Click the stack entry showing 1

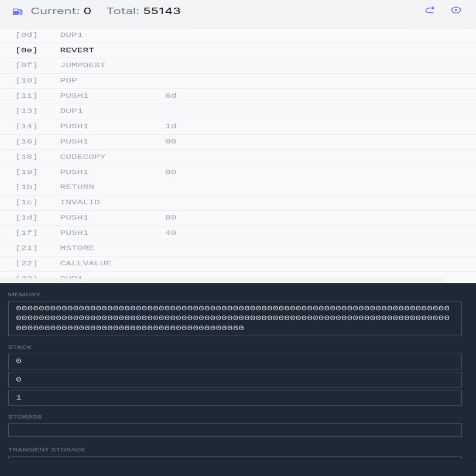pos(235,398)
